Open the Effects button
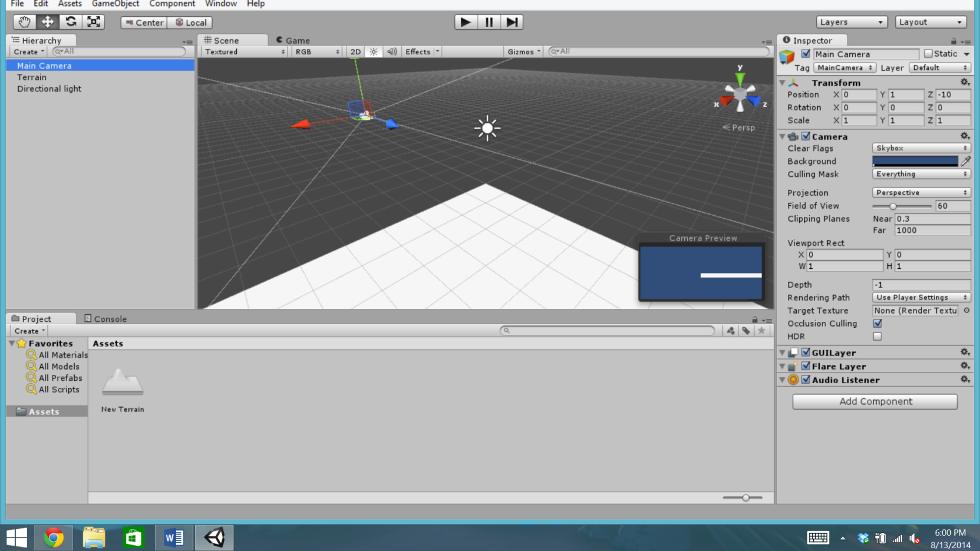 coord(422,52)
